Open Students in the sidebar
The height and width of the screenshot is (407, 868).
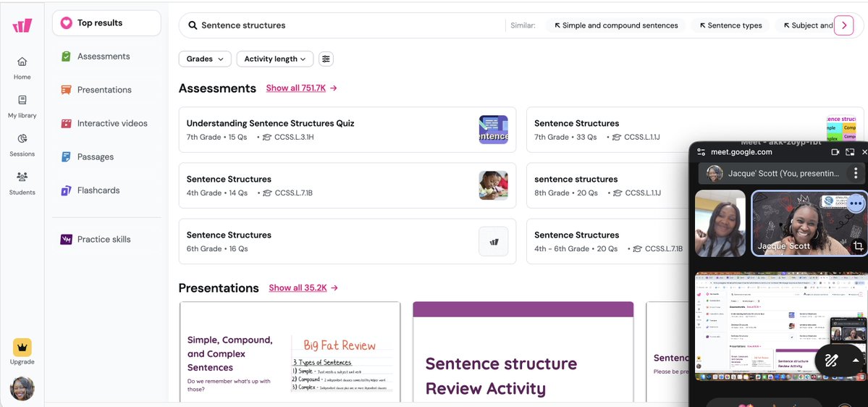point(22,184)
